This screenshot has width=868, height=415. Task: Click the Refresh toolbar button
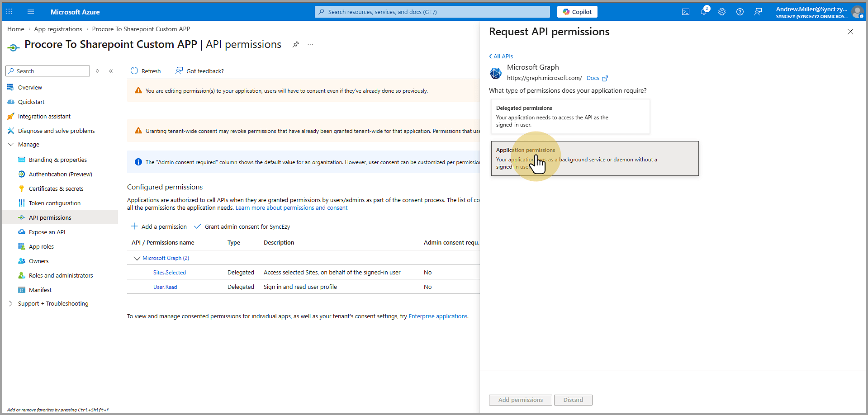point(146,71)
